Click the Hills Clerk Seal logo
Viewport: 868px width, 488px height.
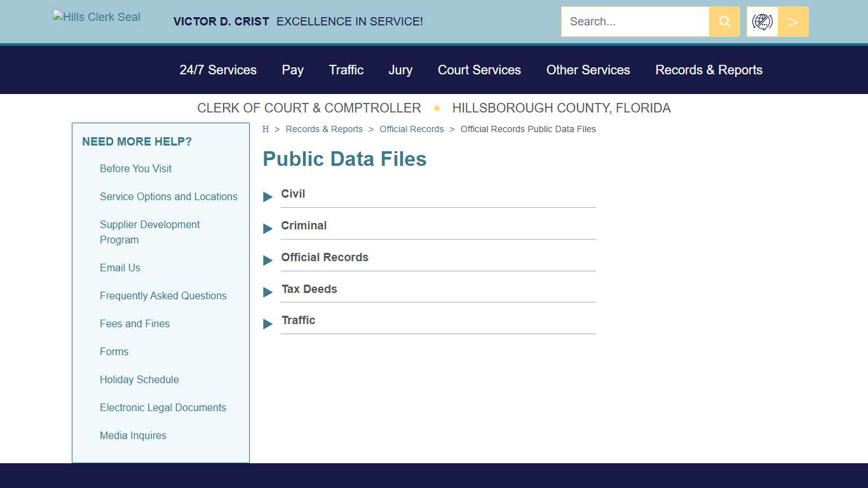[x=96, y=17]
